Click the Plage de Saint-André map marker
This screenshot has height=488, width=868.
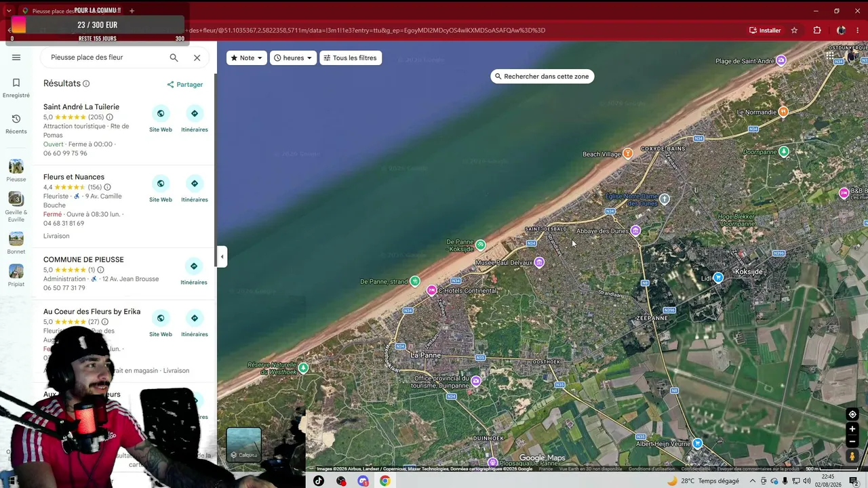click(x=781, y=61)
